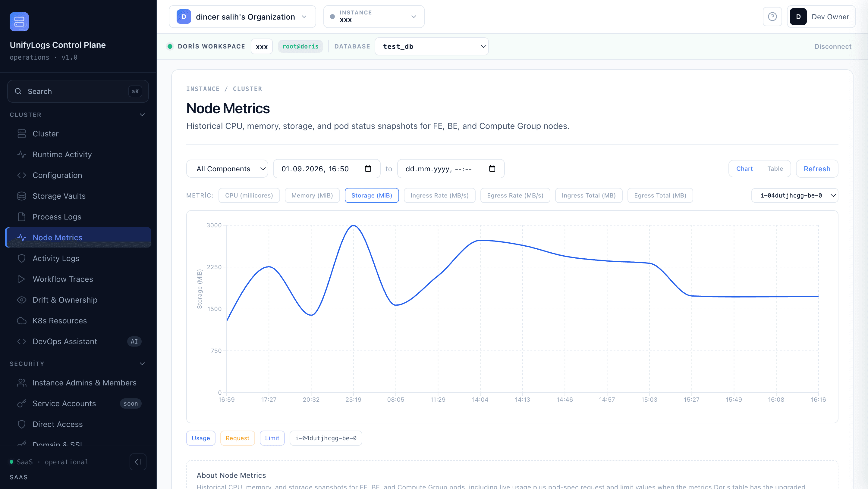868x489 pixels.
Task: Click the Disconnect link
Action: point(833,46)
